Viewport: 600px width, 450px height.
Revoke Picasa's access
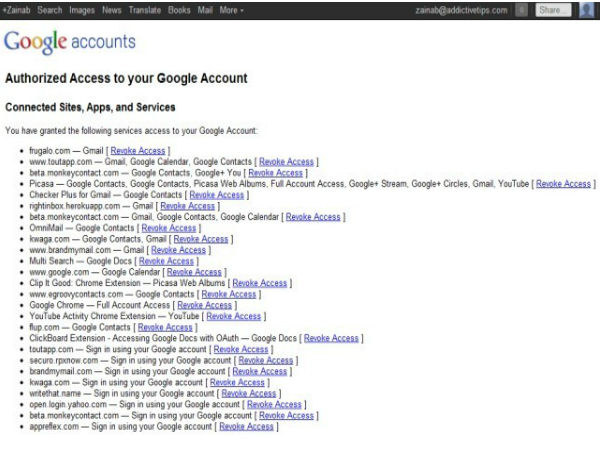tap(564, 184)
